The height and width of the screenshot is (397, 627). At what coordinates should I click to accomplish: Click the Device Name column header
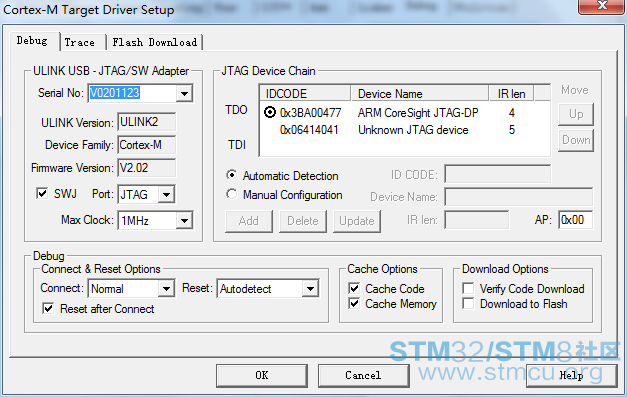click(420, 93)
